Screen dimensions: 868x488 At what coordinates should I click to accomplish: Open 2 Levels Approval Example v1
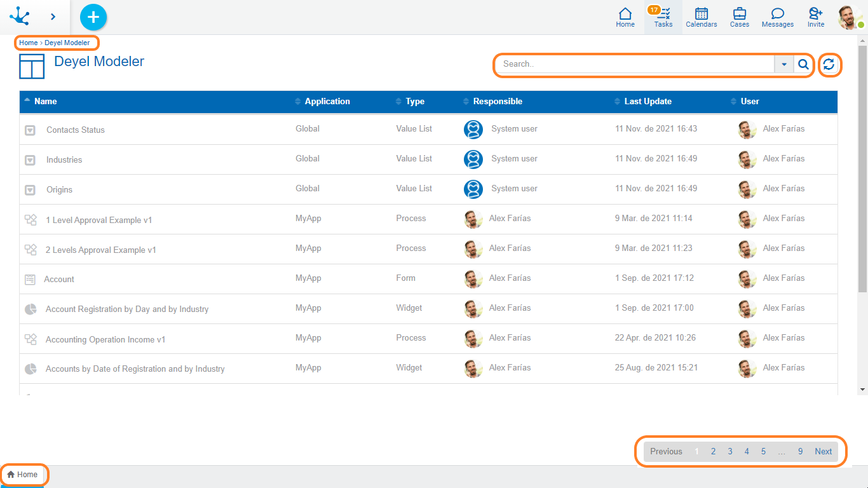point(101,250)
